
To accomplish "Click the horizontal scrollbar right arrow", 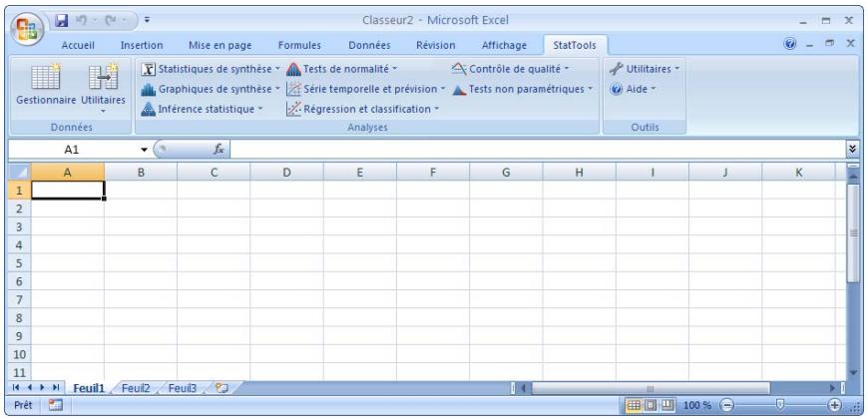I will [x=832, y=388].
